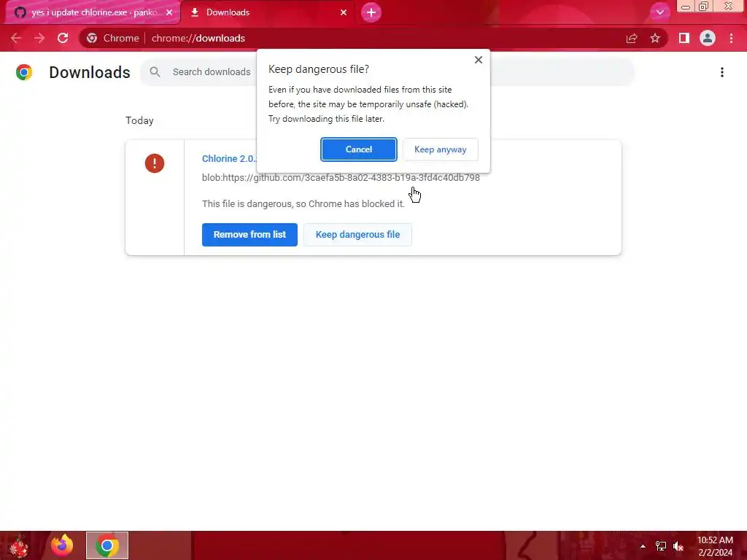Screen dimensions: 747x560
Task: Click 'This file is dangerous' blocked message
Action: click(303, 204)
